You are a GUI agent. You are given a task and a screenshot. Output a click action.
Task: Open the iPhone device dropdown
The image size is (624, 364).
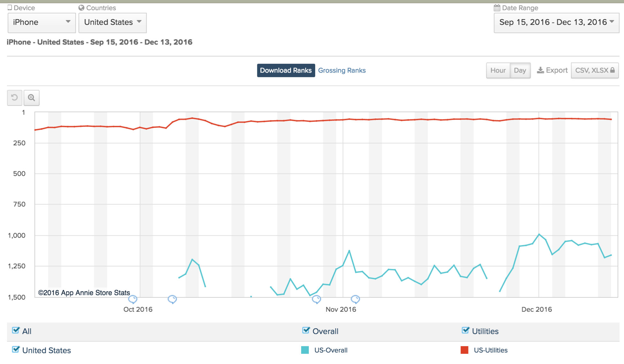(x=42, y=22)
